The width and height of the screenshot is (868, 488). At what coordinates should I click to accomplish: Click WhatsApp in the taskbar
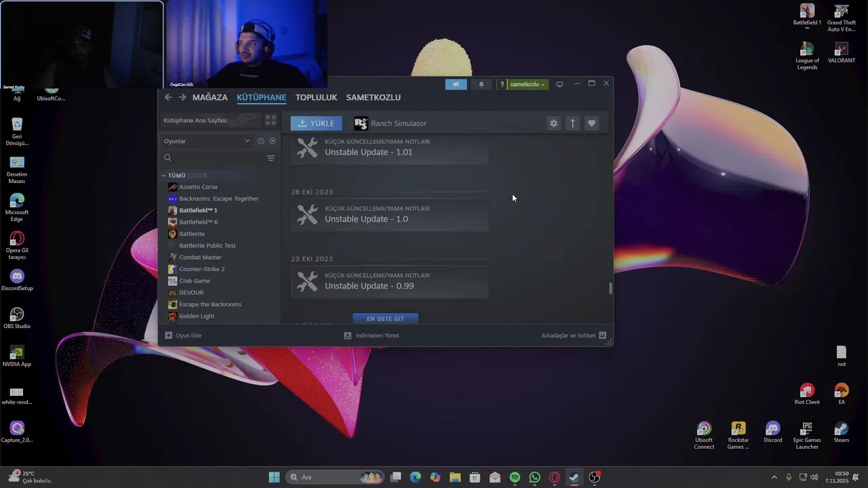tap(535, 477)
